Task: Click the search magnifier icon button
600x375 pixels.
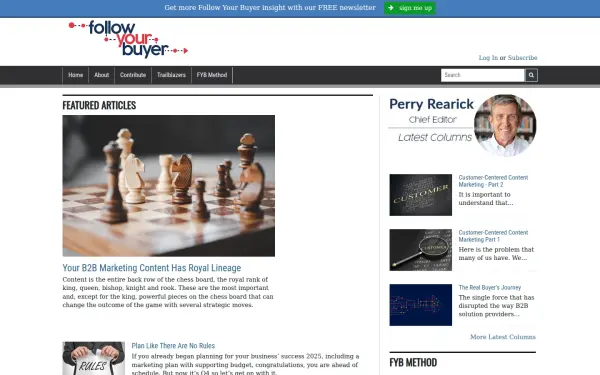Action: point(531,75)
